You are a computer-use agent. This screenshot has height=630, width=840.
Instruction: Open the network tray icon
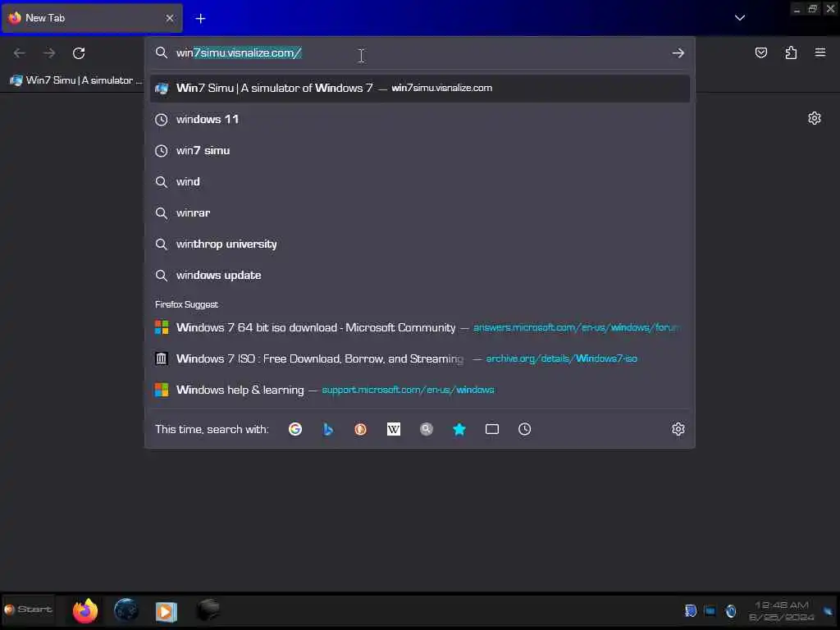(x=710, y=610)
